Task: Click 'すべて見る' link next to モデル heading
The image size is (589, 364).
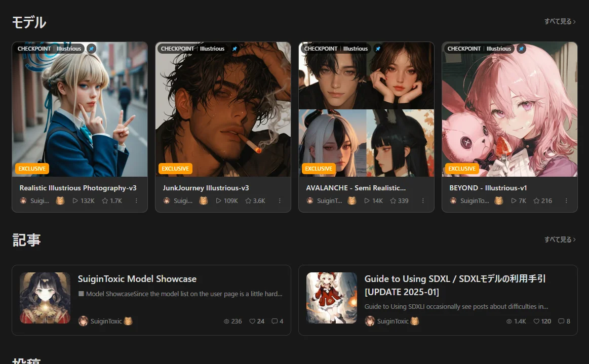Action: click(x=560, y=21)
